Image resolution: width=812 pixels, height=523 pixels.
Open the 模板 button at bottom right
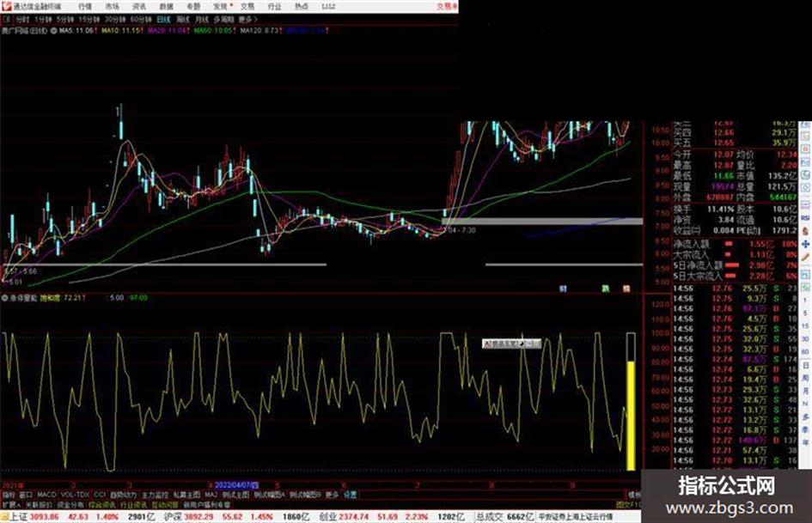point(634,495)
